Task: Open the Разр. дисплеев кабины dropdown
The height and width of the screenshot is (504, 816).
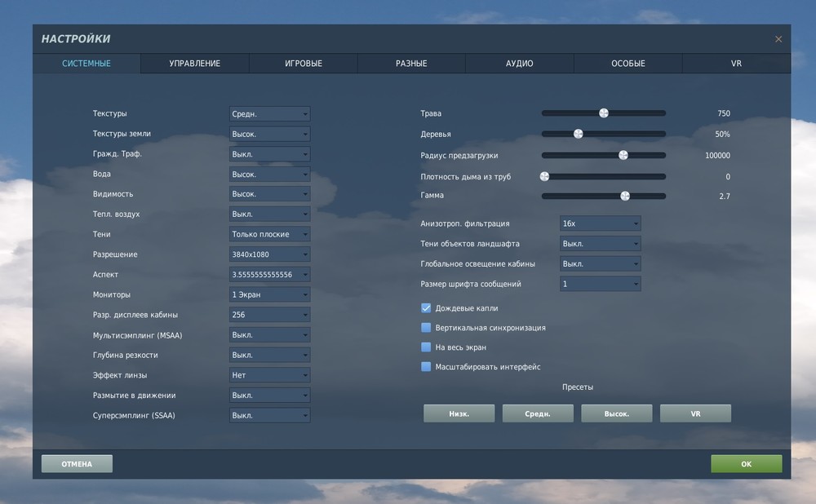Action: pos(269,315)
